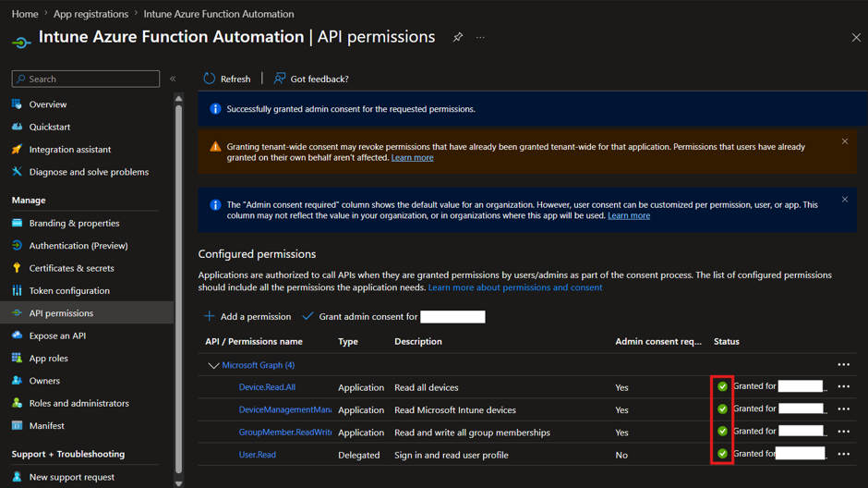Open the ellipsis menu for Read Microsoft Intune devices
Viewport: 868px width, 488px height.
(x=844, y=409)
